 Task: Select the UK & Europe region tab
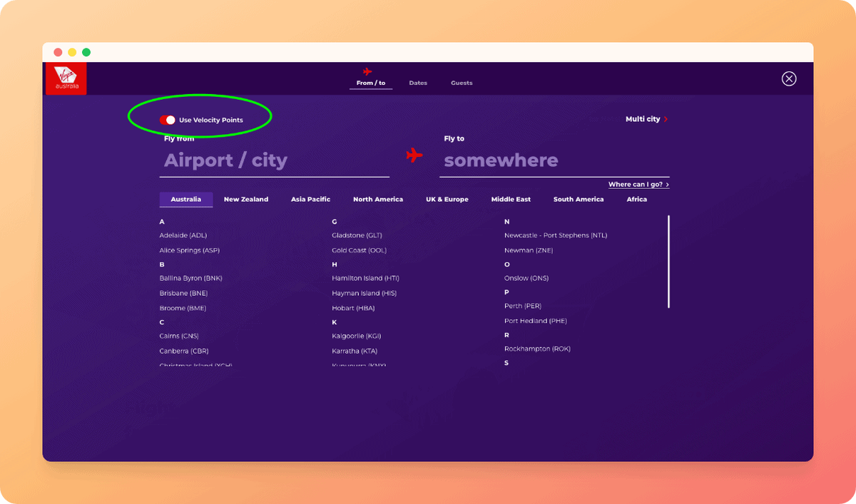(x=447, y=199)
